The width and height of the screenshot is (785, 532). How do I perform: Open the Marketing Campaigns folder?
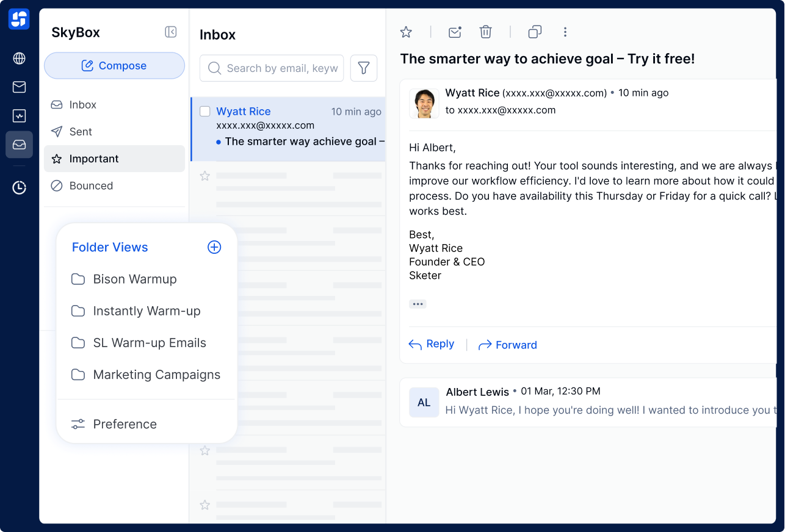coord(146,375)
